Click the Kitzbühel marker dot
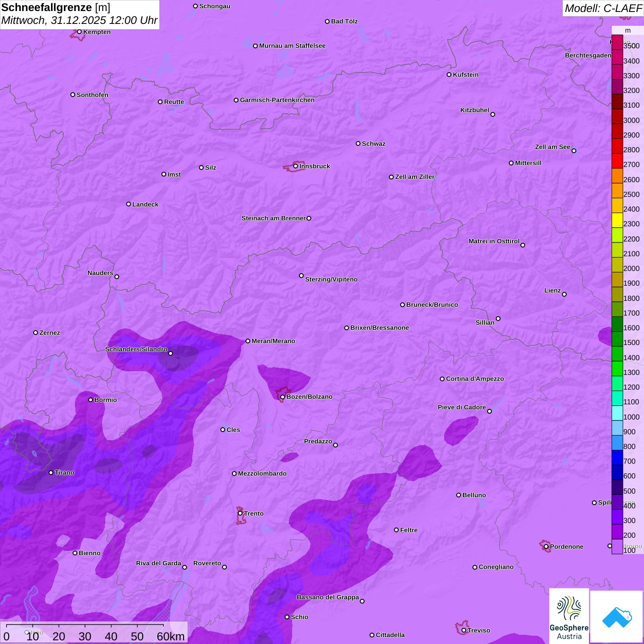This screenshot has height=644, width=644. (x=493, y=115)
